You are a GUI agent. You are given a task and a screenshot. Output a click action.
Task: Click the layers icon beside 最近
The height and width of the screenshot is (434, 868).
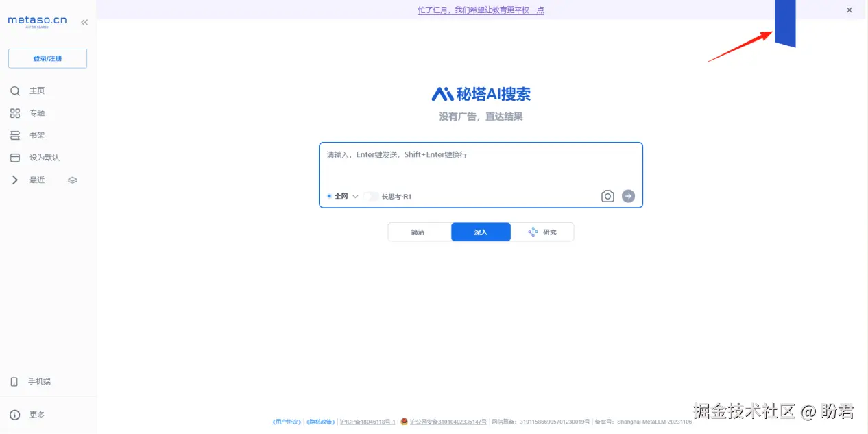(73, 180)
